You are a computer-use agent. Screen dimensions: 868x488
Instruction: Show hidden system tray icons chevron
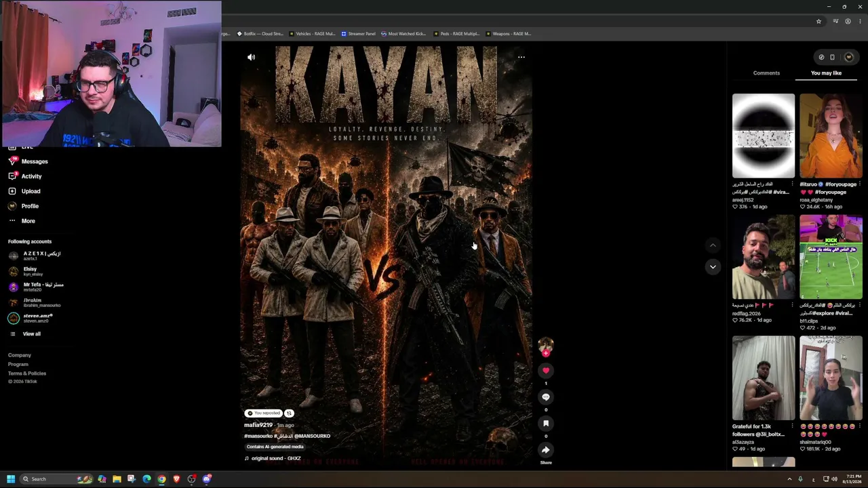(789, 479)
